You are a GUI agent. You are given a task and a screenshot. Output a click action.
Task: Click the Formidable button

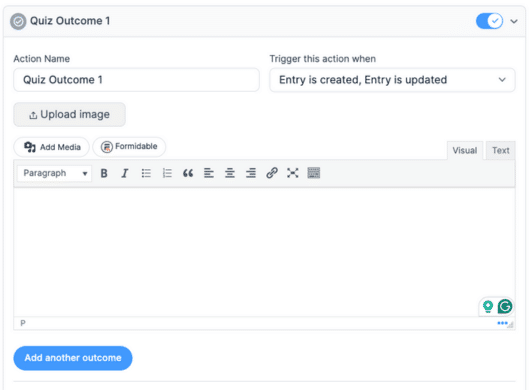129,147
